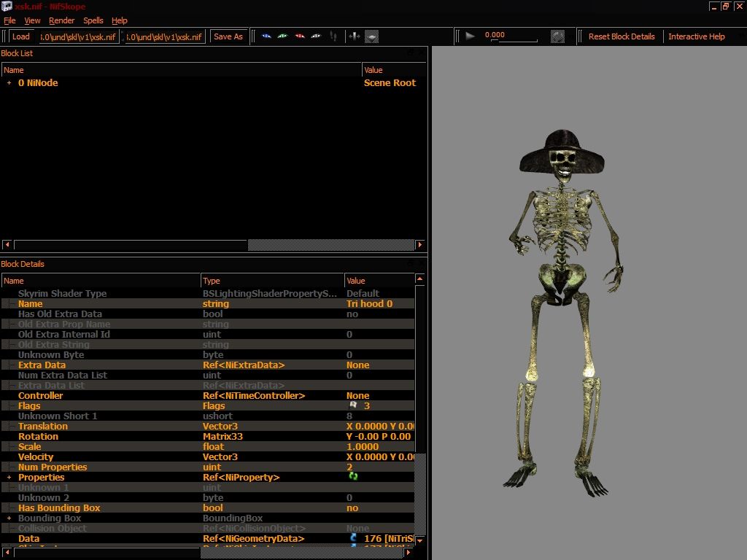Expand the 0 NiNode tree item
The width and height of the screenshot is (747, 560).
click(9, 83)
